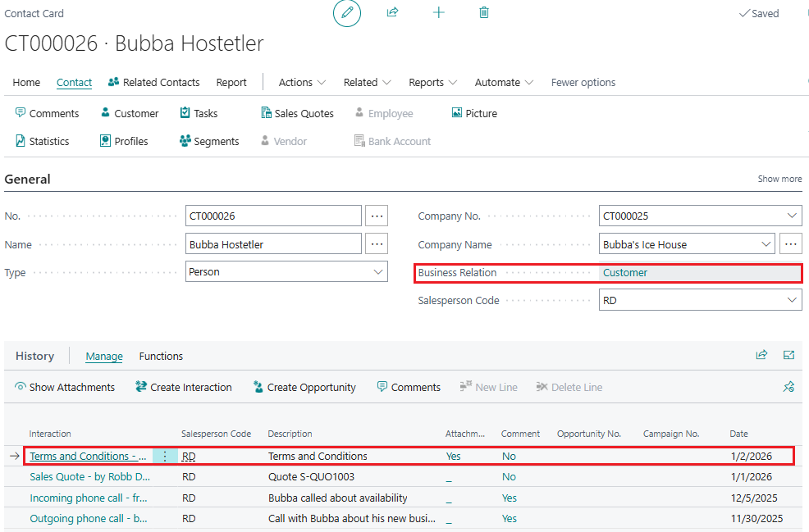
Task: Open the Salesperson Code dropdown
Action: tap(793, 300)
